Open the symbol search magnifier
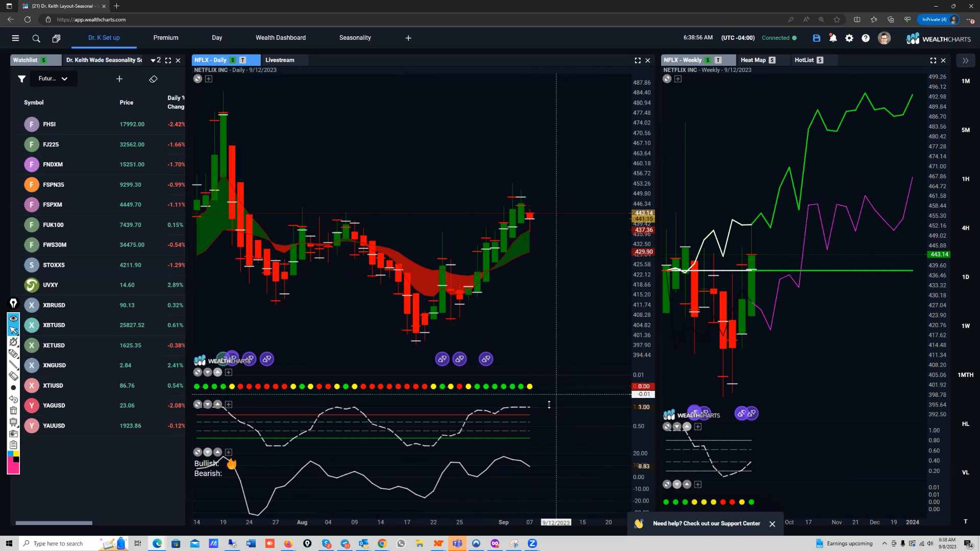 (x=36, y=38)
